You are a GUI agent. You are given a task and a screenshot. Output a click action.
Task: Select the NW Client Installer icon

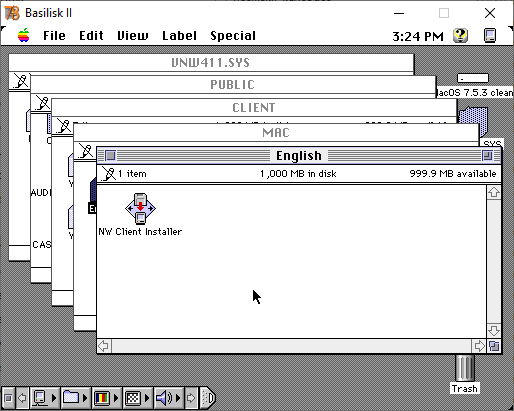click(x=140, y=209)
